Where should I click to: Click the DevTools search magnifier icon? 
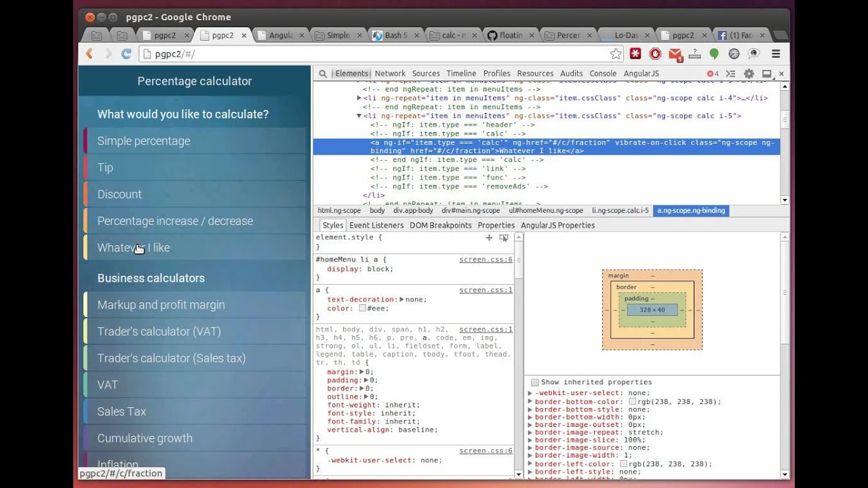323,74
